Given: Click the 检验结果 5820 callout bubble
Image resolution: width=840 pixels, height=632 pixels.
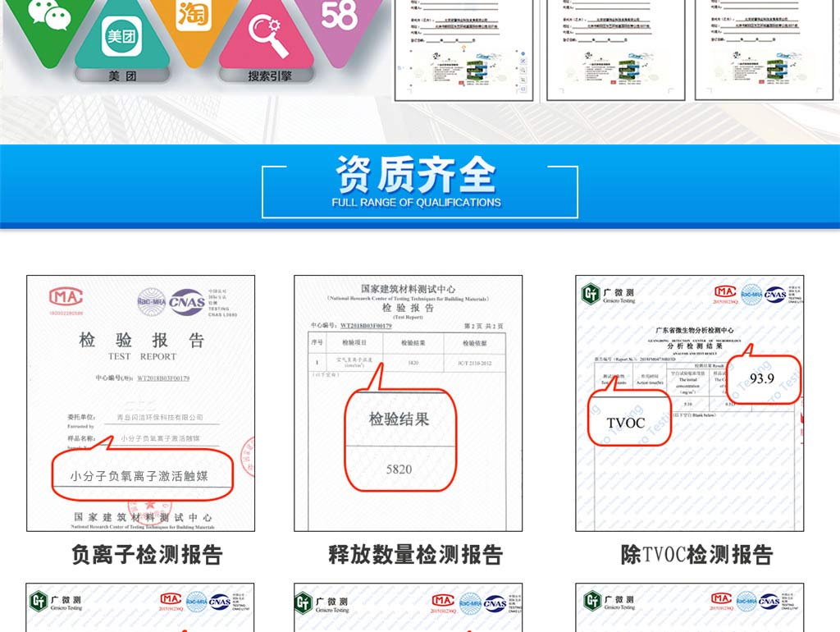Looking at the screenshot, I should pos(399,441).
